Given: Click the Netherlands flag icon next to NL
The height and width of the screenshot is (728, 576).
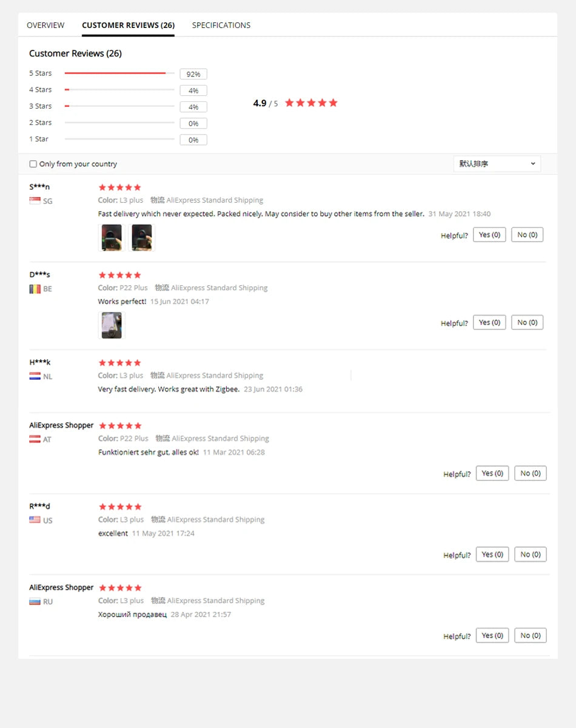Looking at the screenshot, I should (x=35, y=376).
